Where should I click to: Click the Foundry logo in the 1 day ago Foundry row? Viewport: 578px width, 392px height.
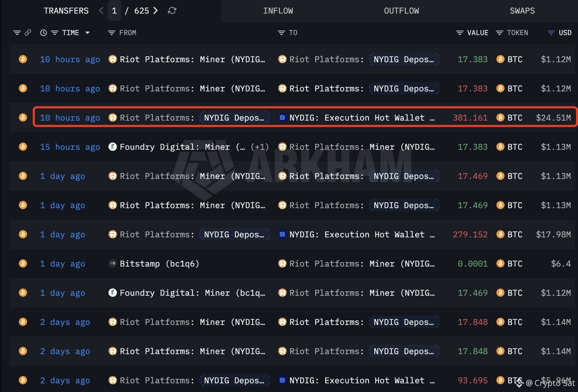click(x=112, y=293)
